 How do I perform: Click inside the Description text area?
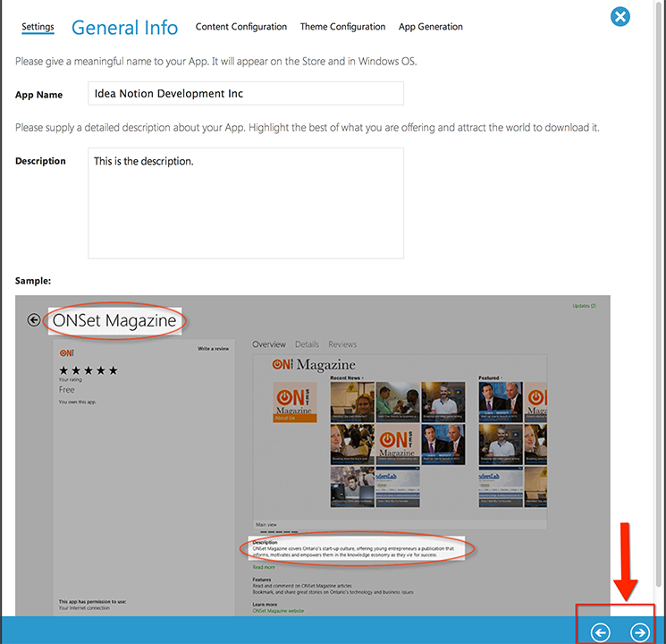pyautogui.click(x=246, y=203)
